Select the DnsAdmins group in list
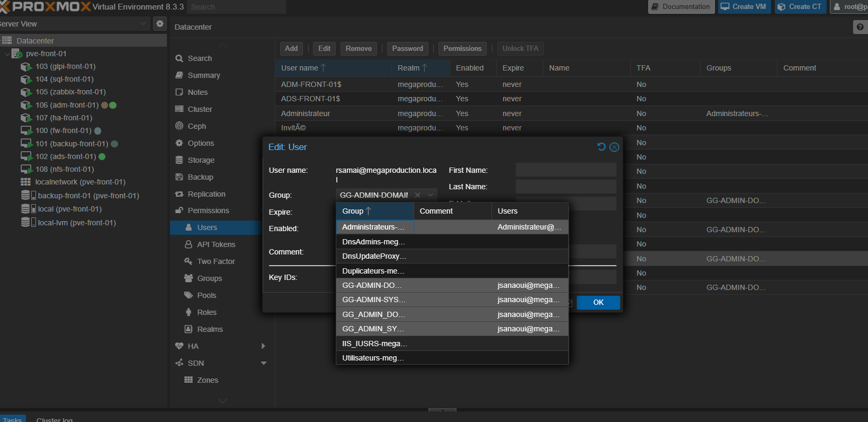868x422 pixels. (x=373, y=242)
